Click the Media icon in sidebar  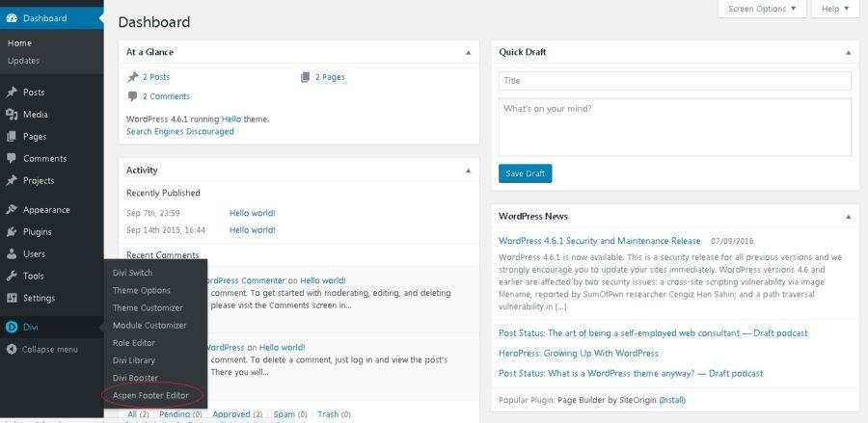[12, 115]
